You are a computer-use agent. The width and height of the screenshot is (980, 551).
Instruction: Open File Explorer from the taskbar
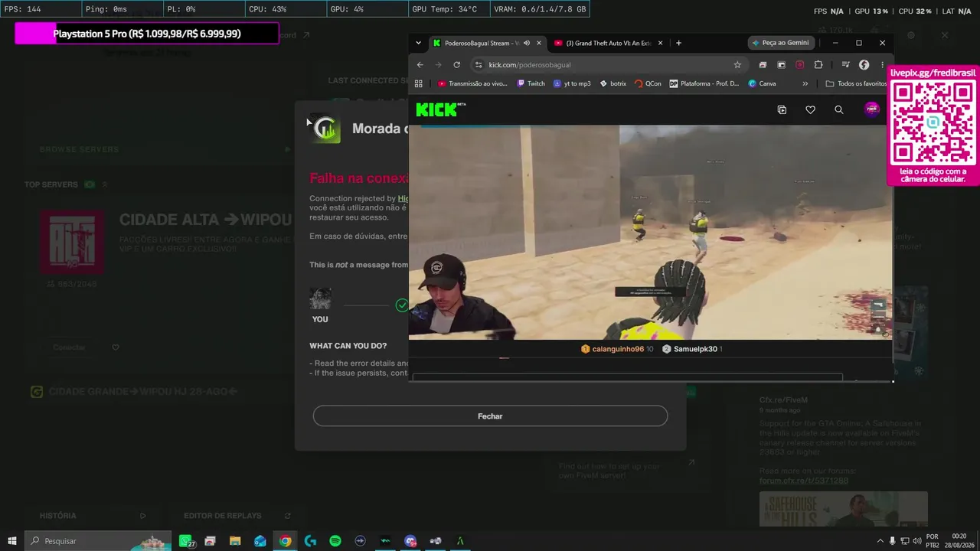[x=235, y=541]
